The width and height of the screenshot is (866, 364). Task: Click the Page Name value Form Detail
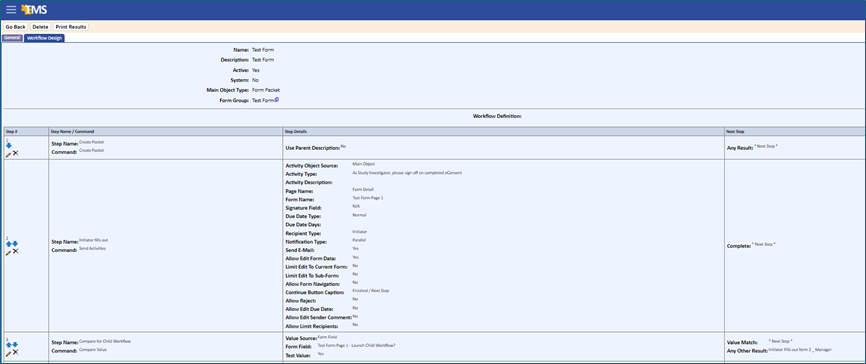(363, 189)
